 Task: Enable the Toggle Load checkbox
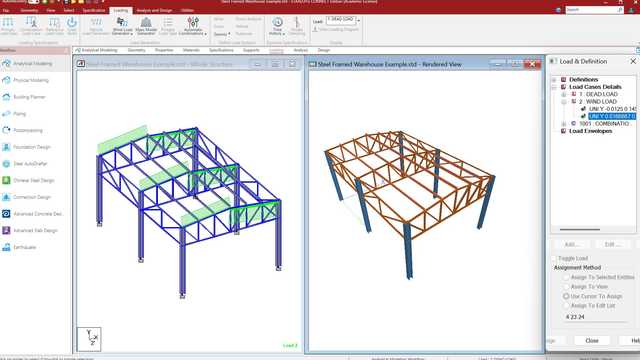pos(554,258)
